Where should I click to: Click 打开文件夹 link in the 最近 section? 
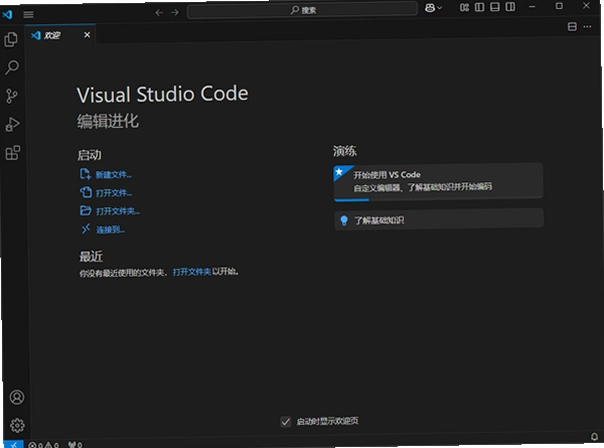[x=192, y=272]
